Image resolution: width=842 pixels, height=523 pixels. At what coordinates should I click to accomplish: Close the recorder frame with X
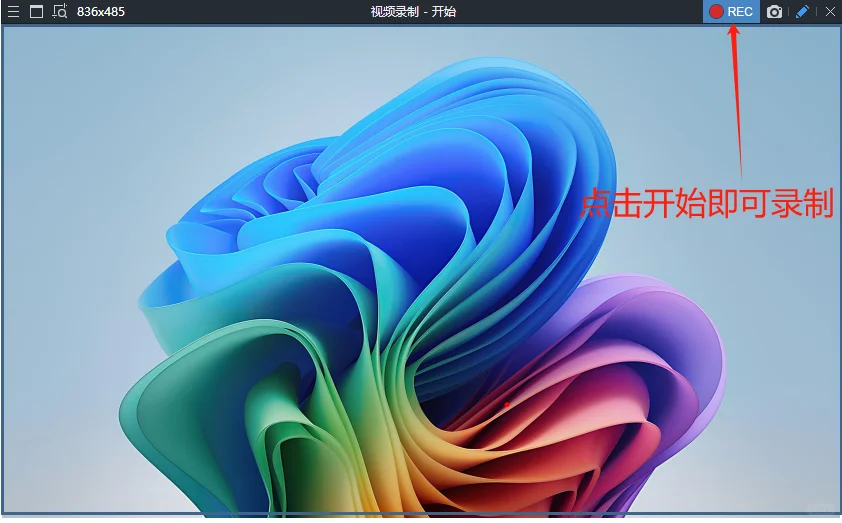tap(830, 11)
